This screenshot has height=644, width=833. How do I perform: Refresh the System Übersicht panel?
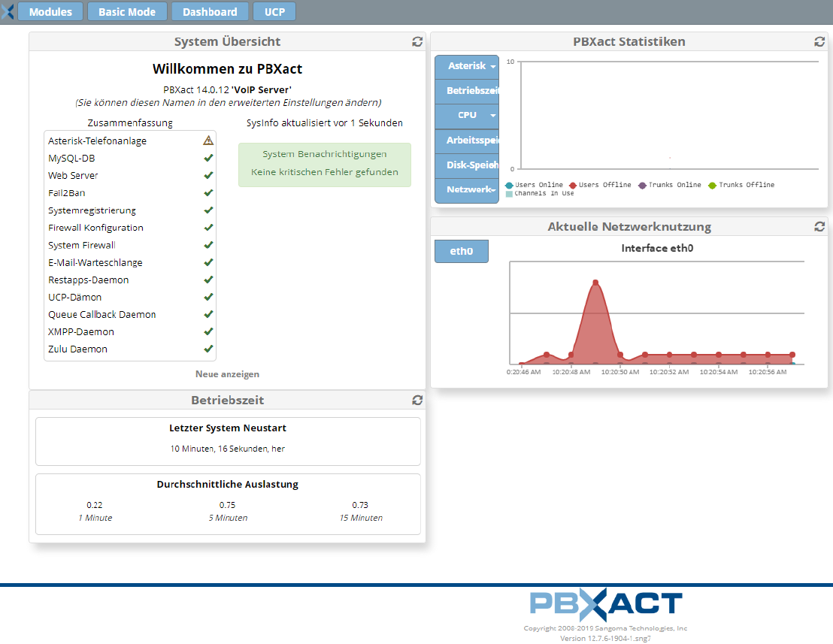pyautogui.click(x=417, y=42)
